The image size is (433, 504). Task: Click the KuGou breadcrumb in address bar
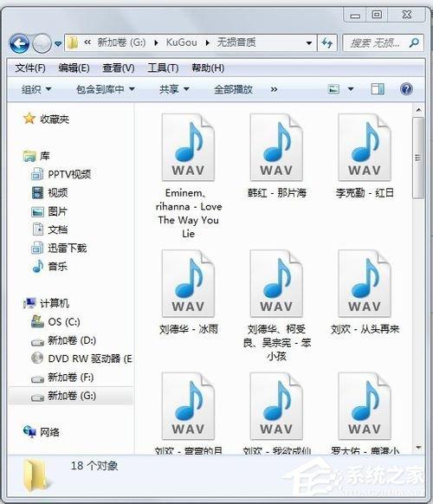coord(181,42)
